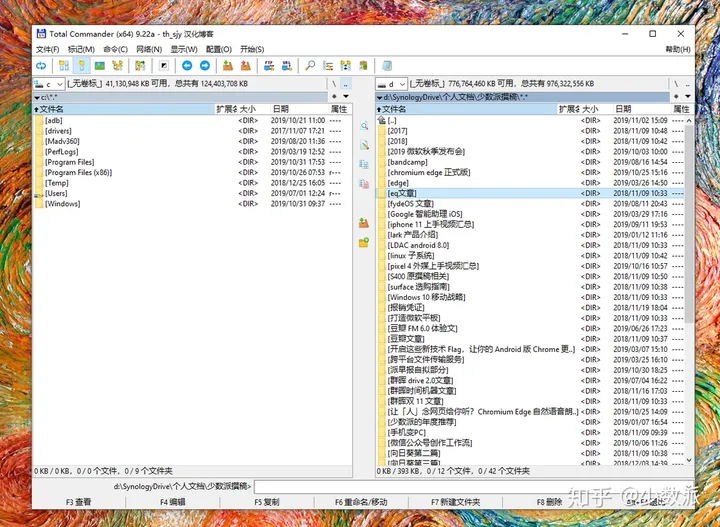The width and height of the screenshot is (720, 527).
Task: Click the new folder icon between panels
Action: (x=364, y=242)
